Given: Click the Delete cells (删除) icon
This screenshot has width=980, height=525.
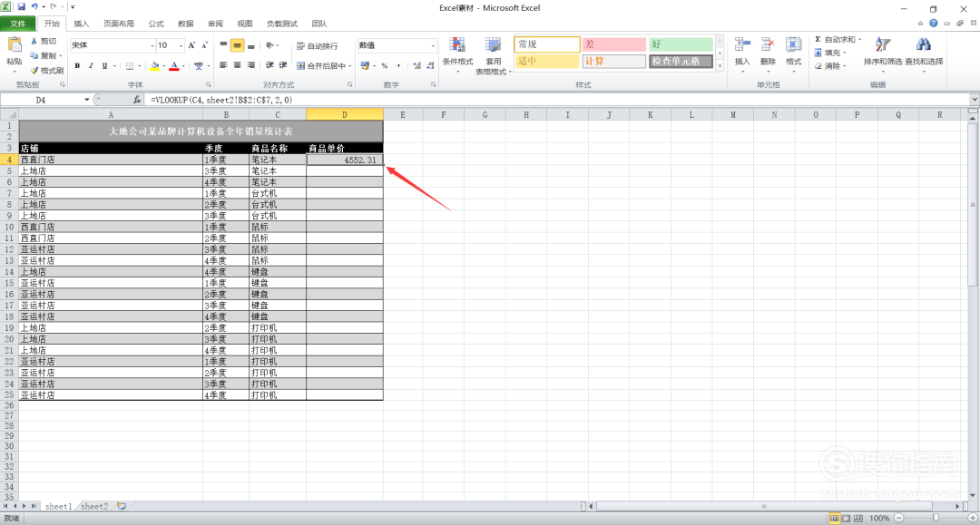Looking at the screenshot, I should coord(768,45).
